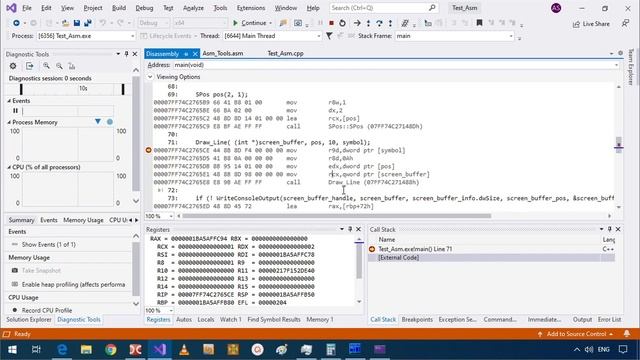The width and height of the screenshot is (640, 360).
Task: Start a Live Share session
Action: pos(591,24)
